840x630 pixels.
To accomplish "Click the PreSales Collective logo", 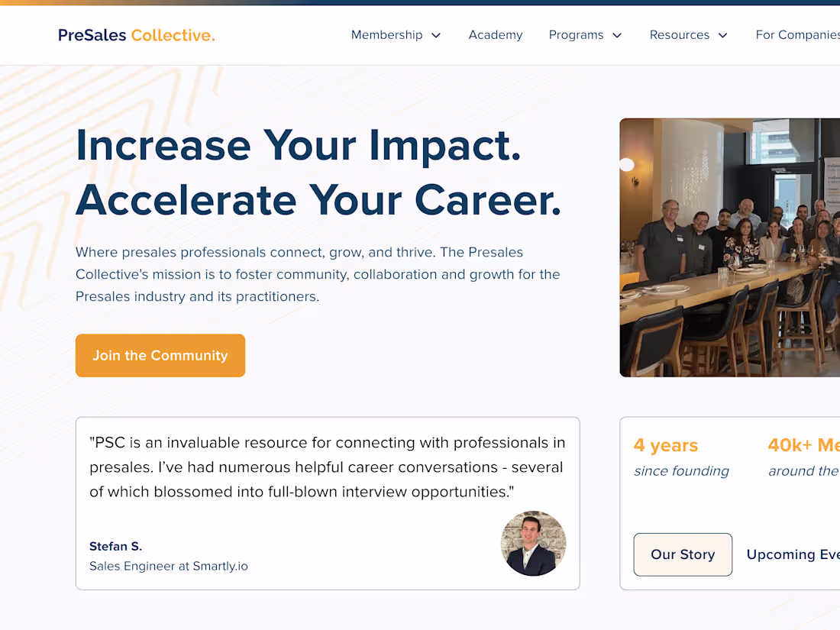I will coord(136,34).
